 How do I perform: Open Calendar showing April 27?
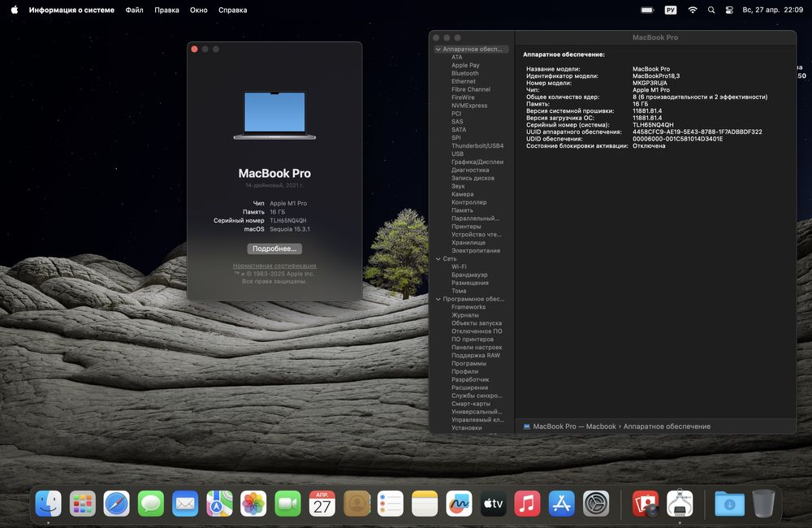(322, 503)
